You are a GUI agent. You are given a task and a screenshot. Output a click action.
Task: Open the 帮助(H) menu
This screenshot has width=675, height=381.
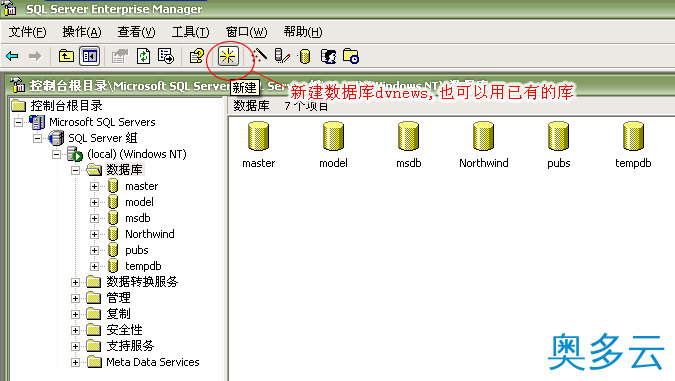click(x=303, y=32)
